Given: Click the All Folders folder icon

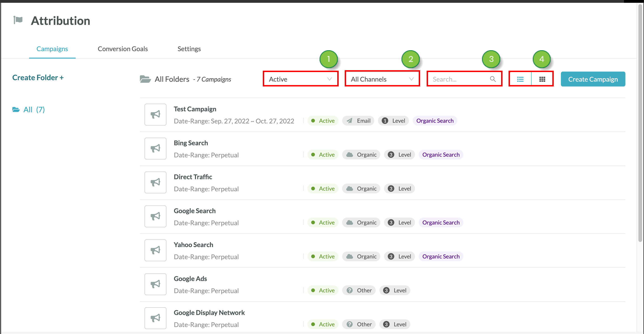Looking at the screenshot, I should click(145, 79).
